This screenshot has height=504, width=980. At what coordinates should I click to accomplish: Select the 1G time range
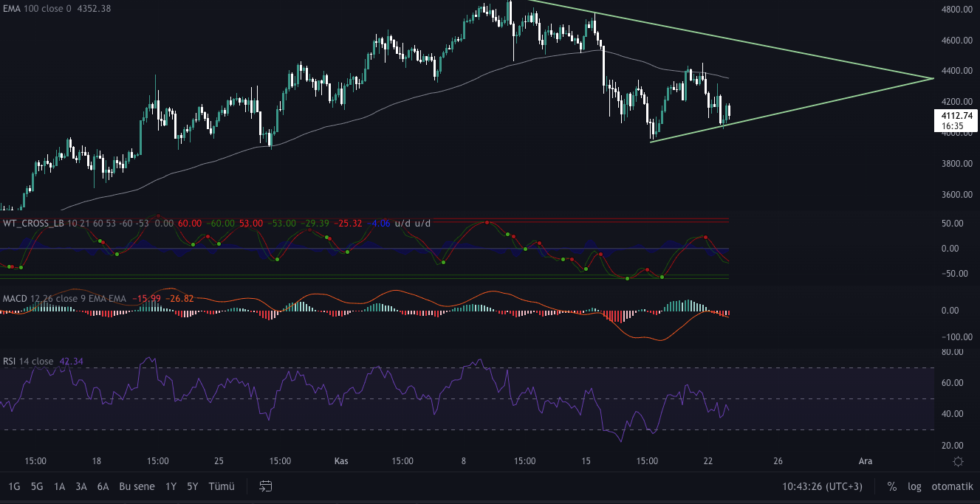click(14, 486)
